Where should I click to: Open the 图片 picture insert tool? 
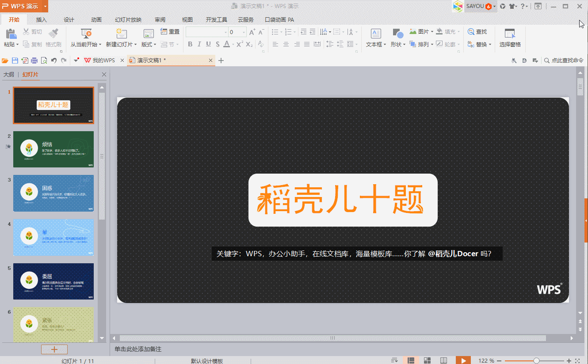422,31
